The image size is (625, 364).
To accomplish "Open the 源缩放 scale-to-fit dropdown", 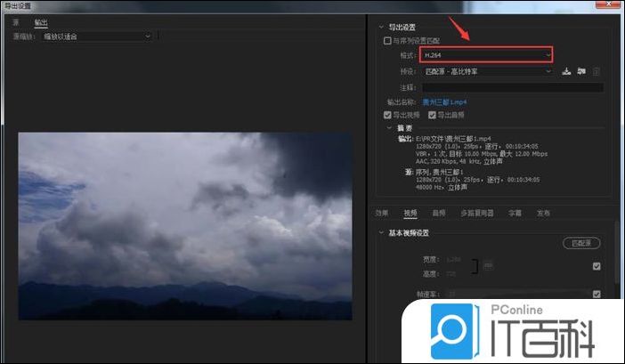I will (x=96, y=36).
